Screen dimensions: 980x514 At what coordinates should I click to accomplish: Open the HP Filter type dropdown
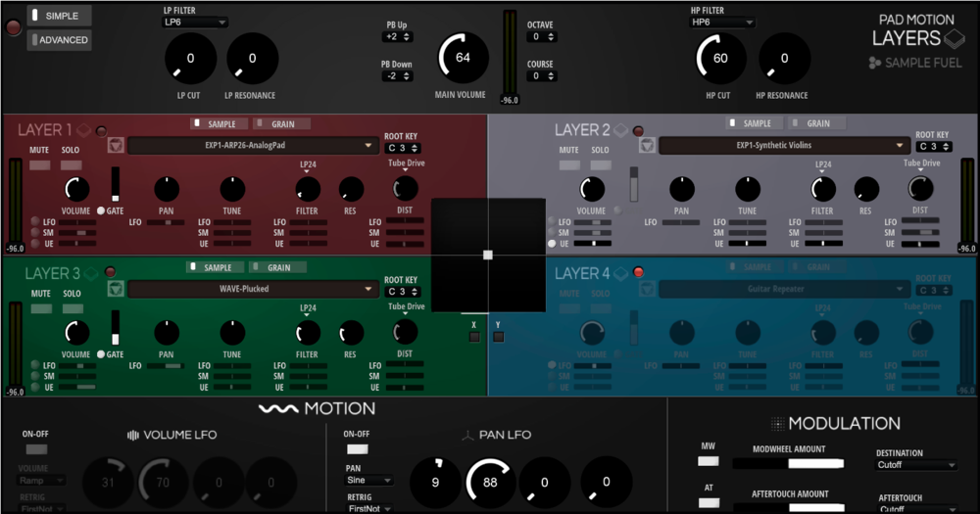click(722, 23)
